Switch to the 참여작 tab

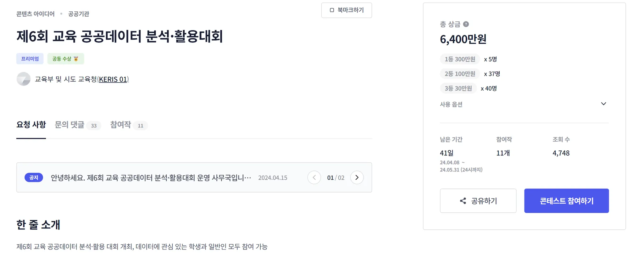[x=120, y=125]
